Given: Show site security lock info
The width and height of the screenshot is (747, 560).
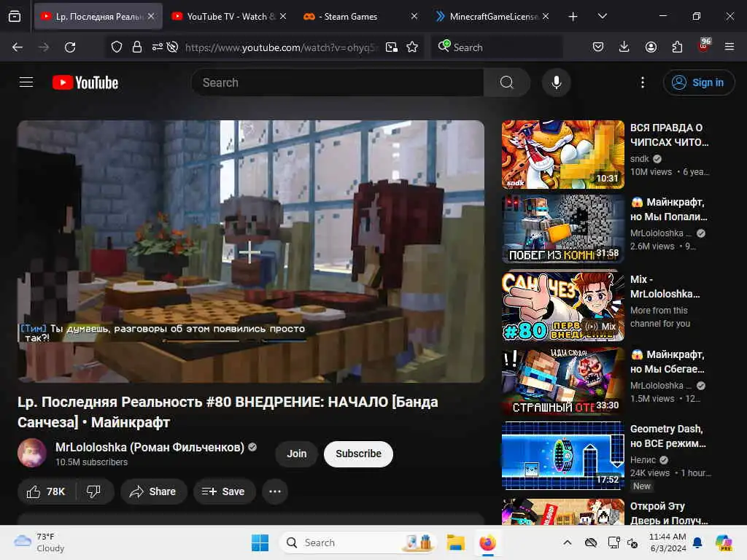Looking at the screenshot, I should [x=136, y=47].
